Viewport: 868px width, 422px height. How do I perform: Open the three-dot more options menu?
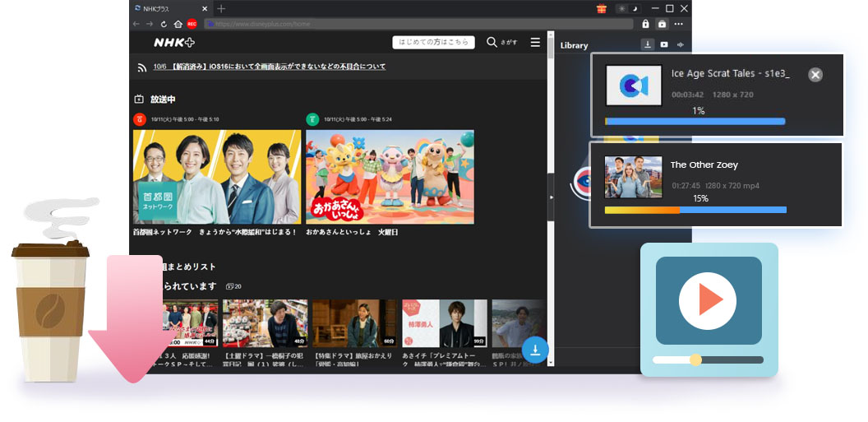coord(679,24)
